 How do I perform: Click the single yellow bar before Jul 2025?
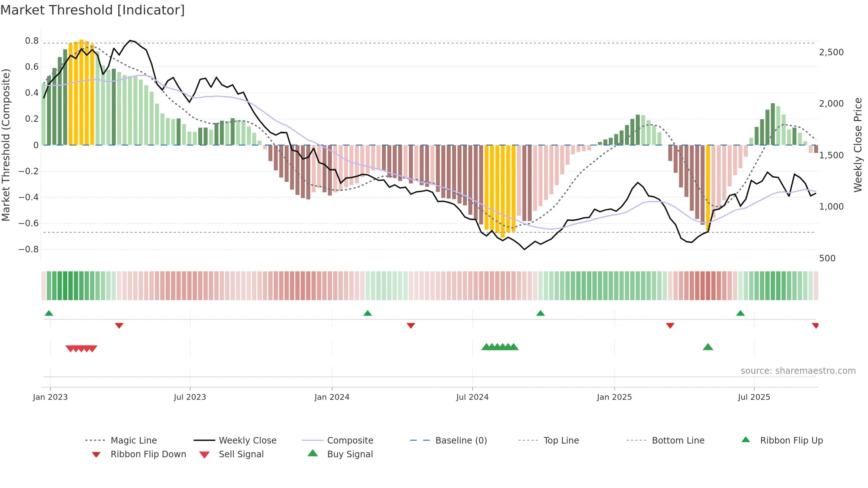[708, 188]
